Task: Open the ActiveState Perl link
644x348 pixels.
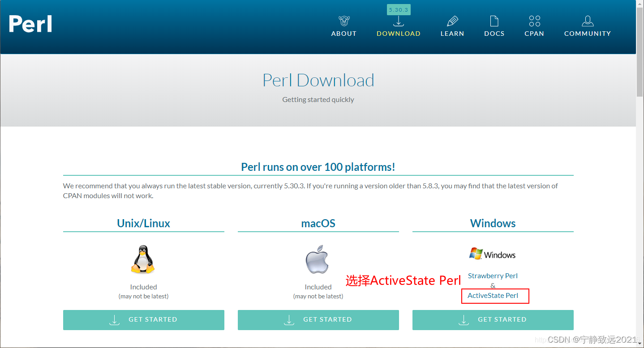Action: point(493,296)
